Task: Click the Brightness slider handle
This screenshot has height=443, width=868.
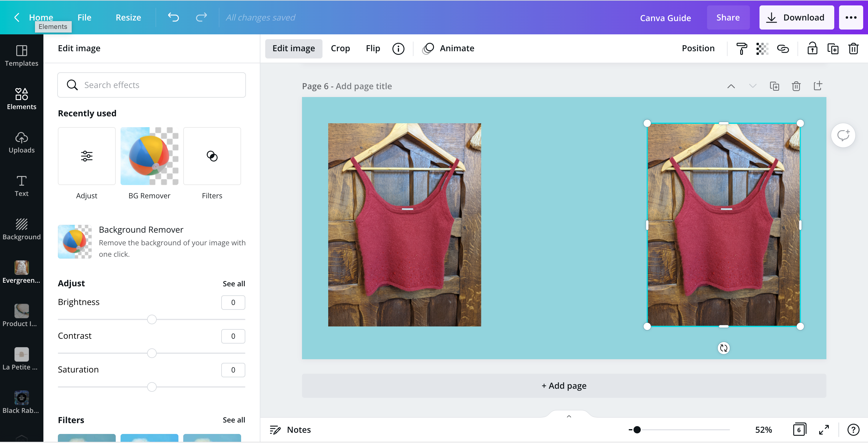Action: 152,319
